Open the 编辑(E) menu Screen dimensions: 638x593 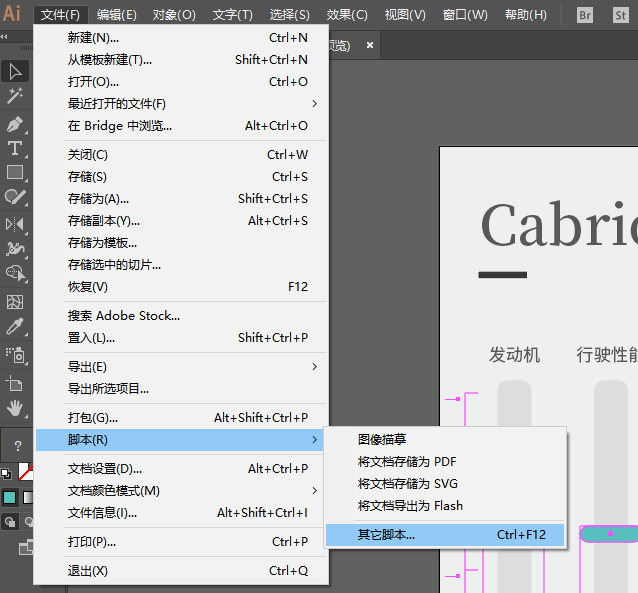tap(117, 15)
